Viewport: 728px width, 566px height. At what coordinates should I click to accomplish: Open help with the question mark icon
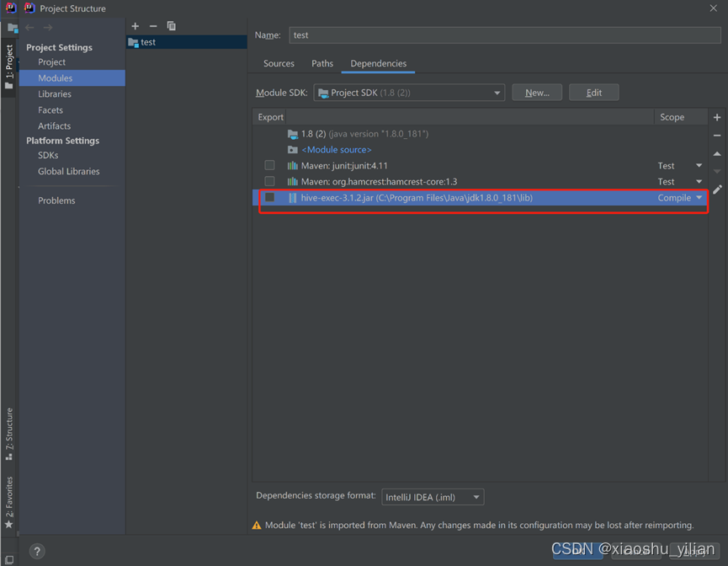click(x=37, y=551)
